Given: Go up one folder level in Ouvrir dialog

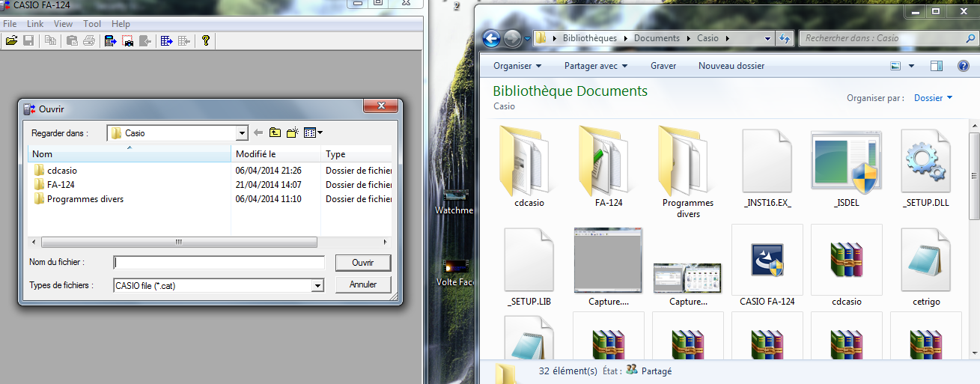Looking at the screenshot, I should (276, 132).
